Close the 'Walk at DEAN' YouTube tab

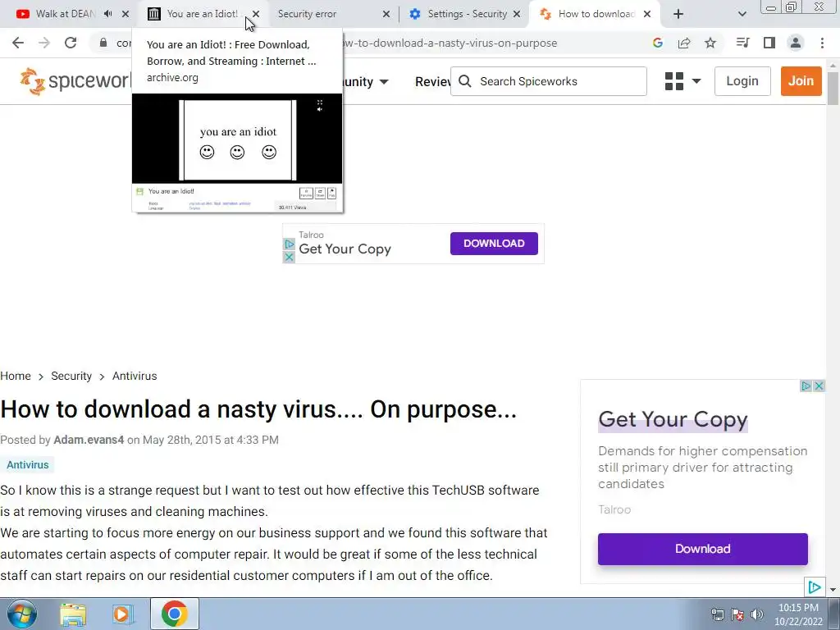tap(126, 14)
